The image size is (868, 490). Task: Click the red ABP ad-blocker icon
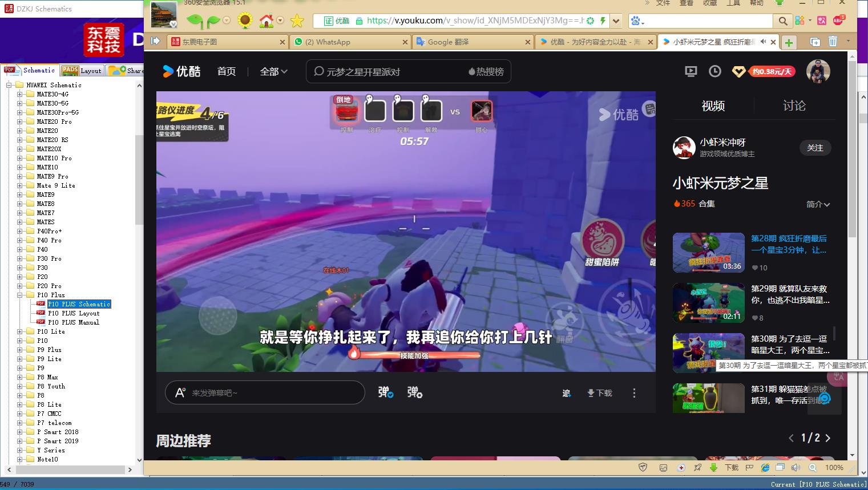click(838, 20)
